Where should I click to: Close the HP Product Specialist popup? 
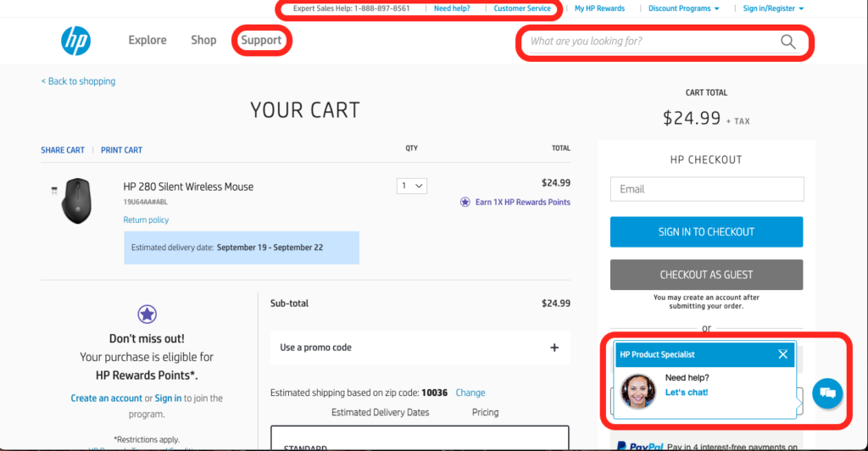pyautogui.click(x=782, y=354)
